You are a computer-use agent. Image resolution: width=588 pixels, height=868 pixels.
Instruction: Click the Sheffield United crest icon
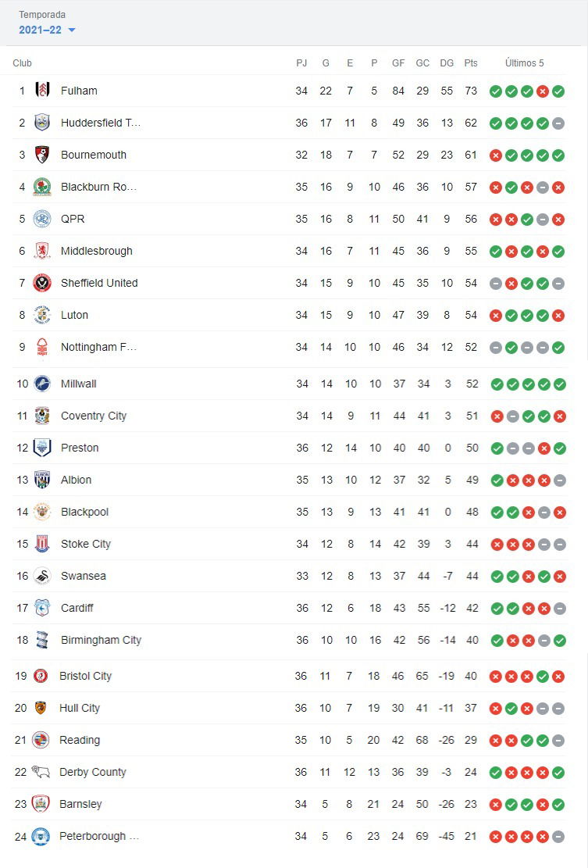coord(42,283)
